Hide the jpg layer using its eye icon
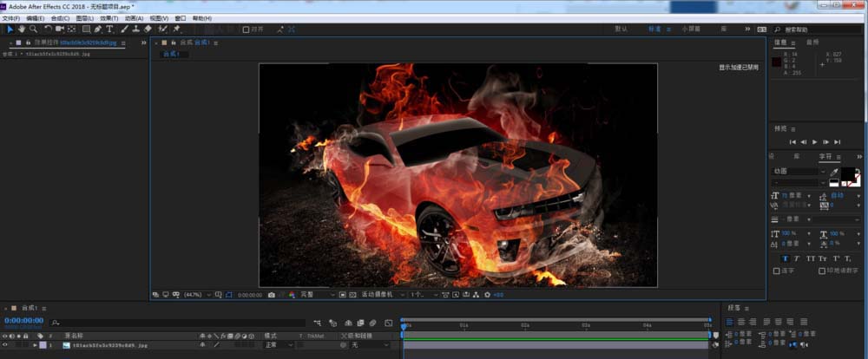The height and width of the screenshot is (359, 868). click(x=5, y=345)
